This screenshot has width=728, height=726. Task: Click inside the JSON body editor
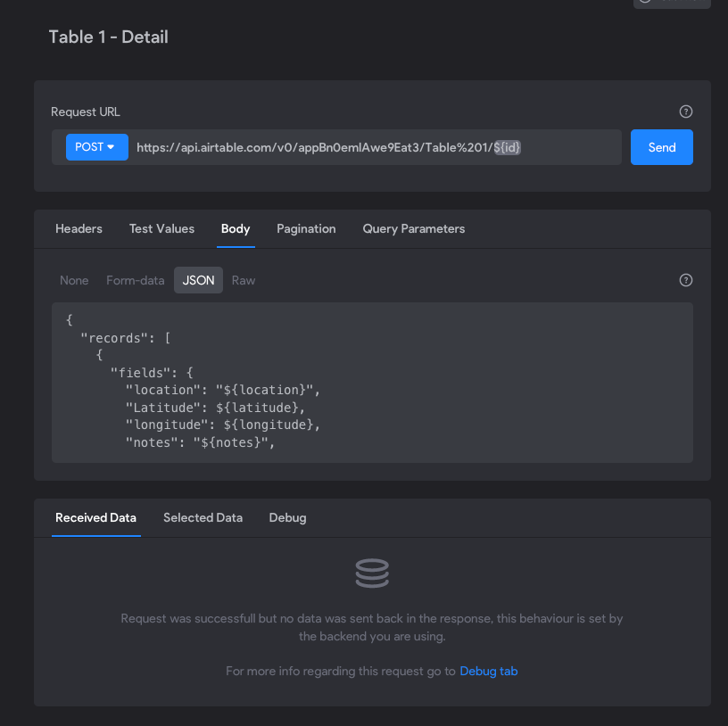tap(372, 383)
